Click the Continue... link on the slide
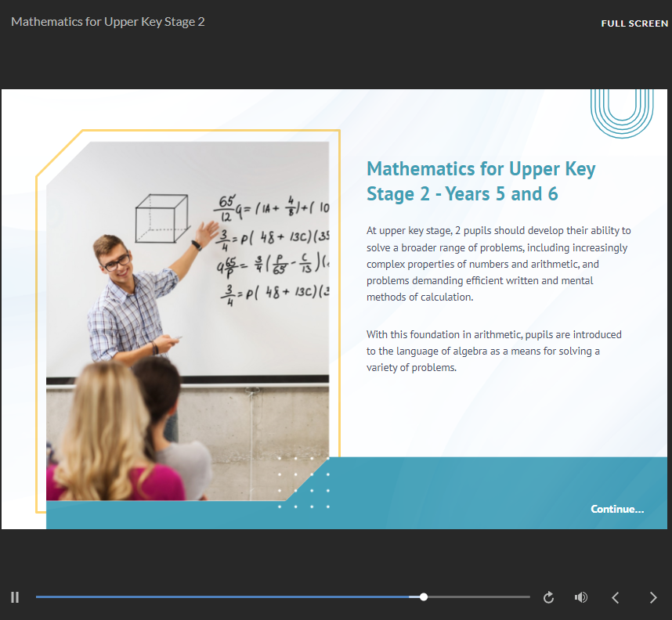Image resolution: width=672 pixels, height=620 pixels. tap(617, 509)
